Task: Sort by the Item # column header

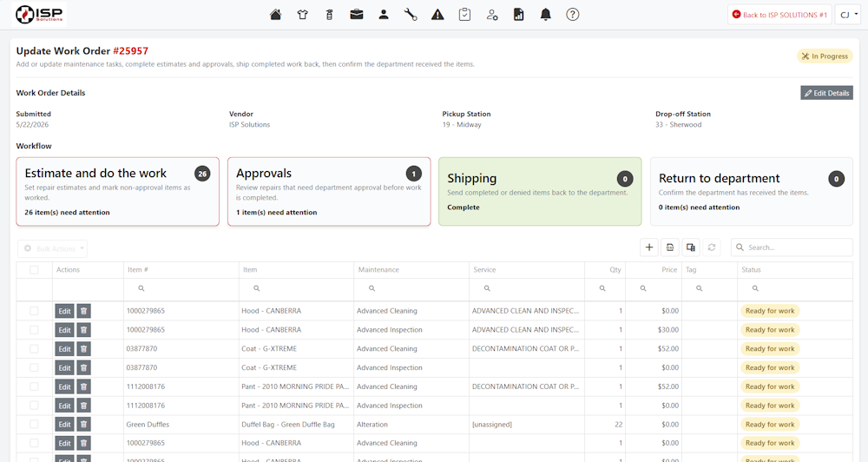Action: [138, 270]
